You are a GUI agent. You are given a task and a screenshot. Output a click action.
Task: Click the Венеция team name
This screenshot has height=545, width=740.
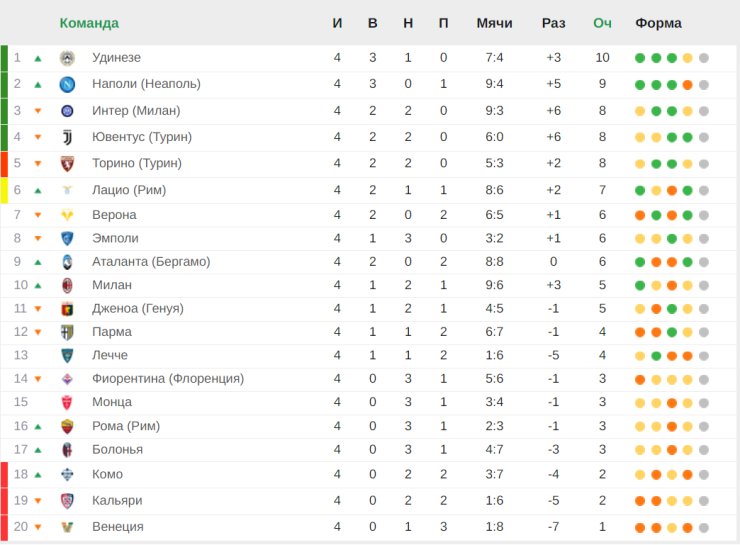pyautogui.click(x=118, y=527)
